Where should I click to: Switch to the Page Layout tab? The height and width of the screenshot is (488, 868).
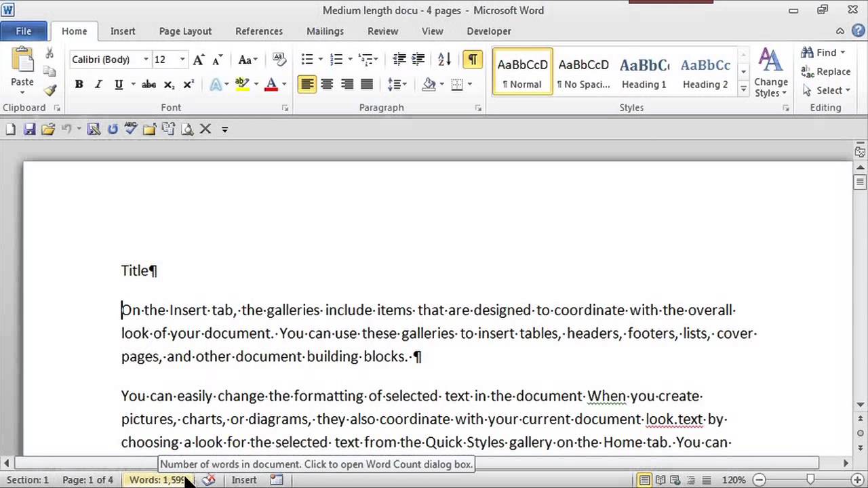185,31
